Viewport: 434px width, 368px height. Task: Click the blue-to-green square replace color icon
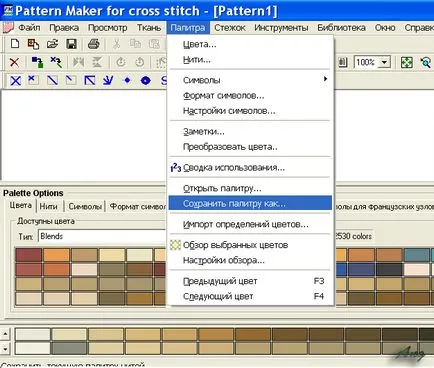click(x=37, y=62)
